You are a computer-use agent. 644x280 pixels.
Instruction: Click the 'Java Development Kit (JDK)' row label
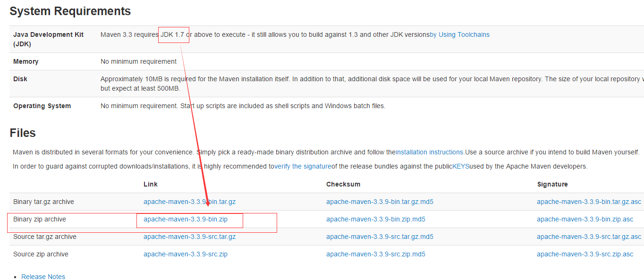point(48,39)
